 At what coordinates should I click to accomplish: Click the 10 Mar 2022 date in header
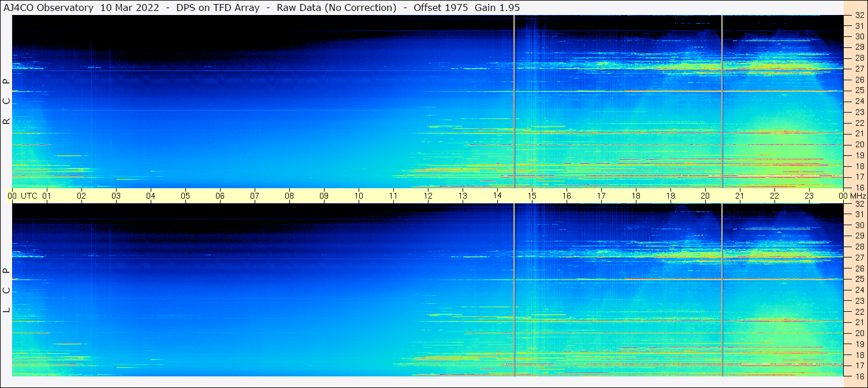130,8
